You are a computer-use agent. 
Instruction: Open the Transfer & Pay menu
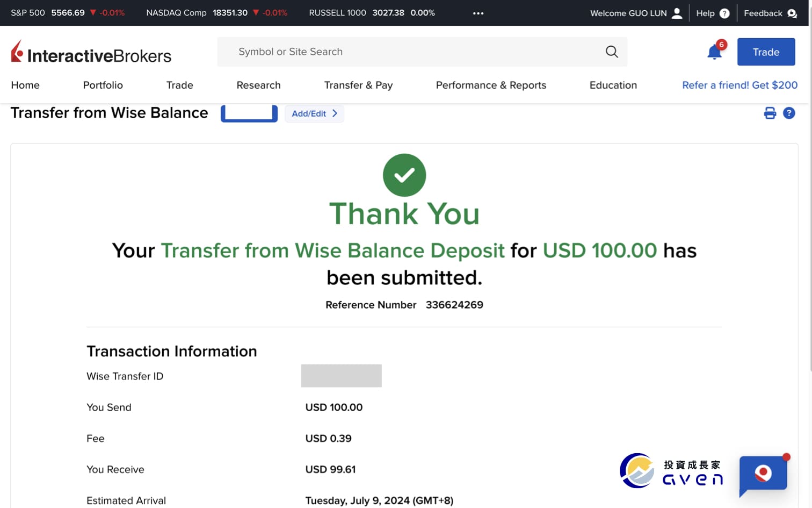click(x=358, y=85)
